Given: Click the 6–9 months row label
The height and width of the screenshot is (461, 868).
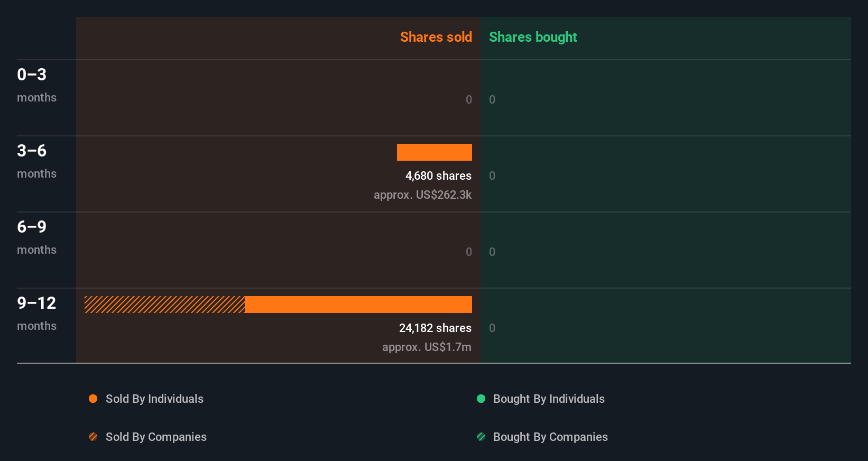Looking at the screenshot, I should (x=36, y=237).
